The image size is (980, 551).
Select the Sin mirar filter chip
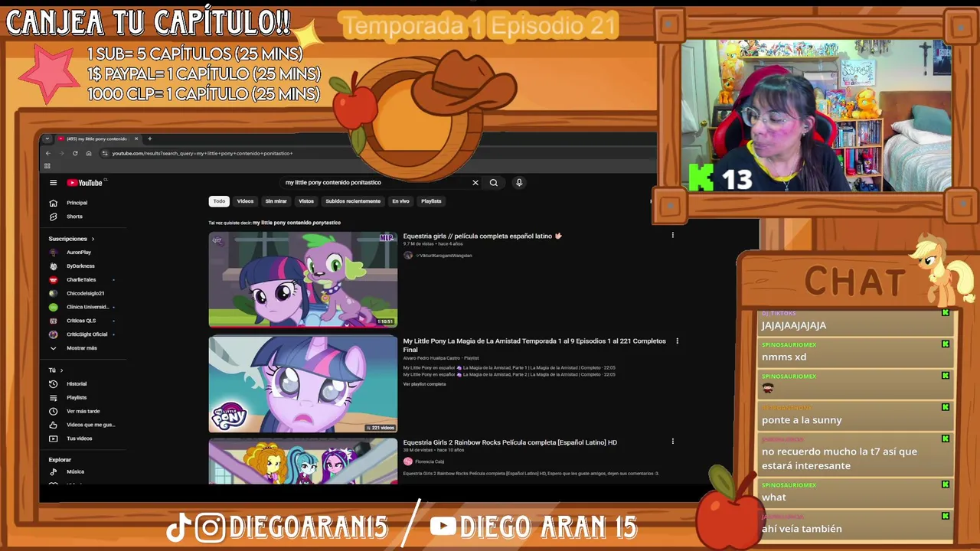276,201
